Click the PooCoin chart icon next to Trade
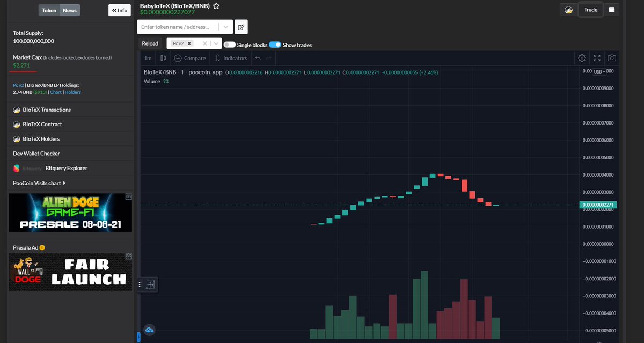The height and width of the screenshot is (343, 644). pos(568,10)
